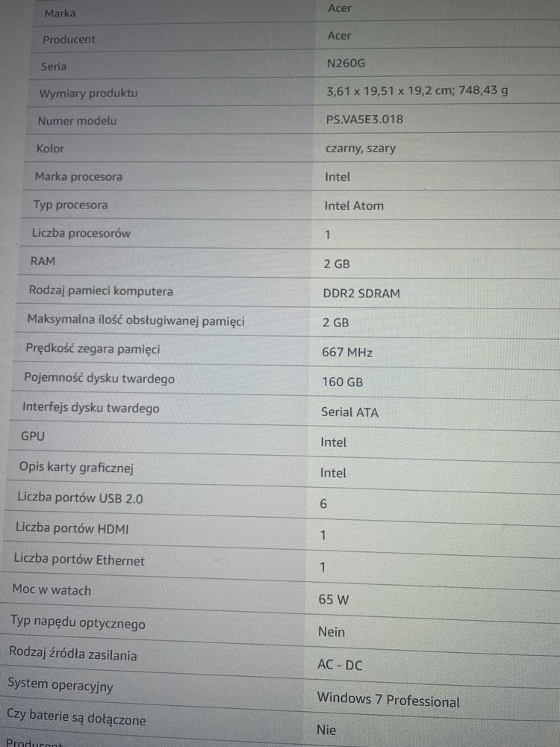The image size is (560, 747).
Task: Select the 65 W power value
Action: coord(333,599)
